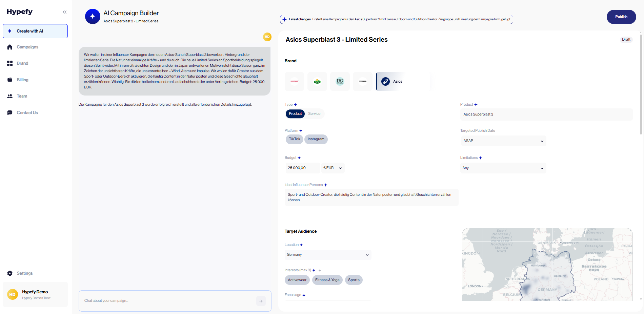
Task: Click the German campaign brief message bubble
Action: (x=175, y=71)
